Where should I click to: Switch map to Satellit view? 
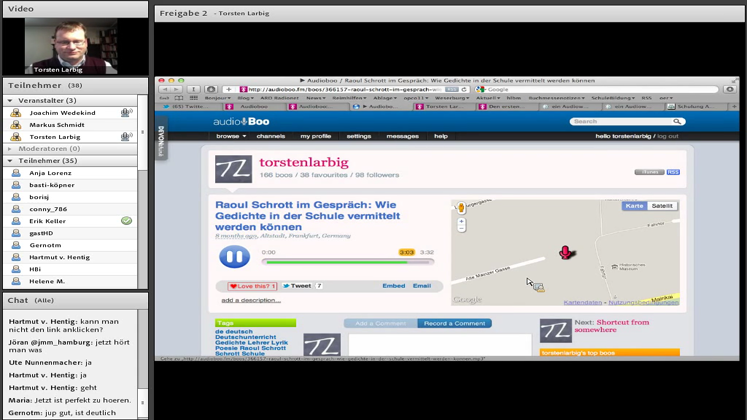pos(662,206)
